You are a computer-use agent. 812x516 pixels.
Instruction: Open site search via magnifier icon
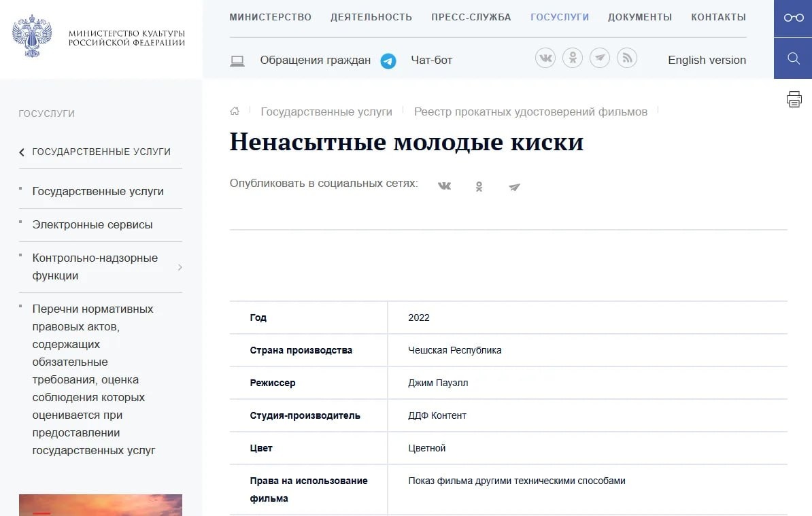pyautogui.click(x=793, y=58)
